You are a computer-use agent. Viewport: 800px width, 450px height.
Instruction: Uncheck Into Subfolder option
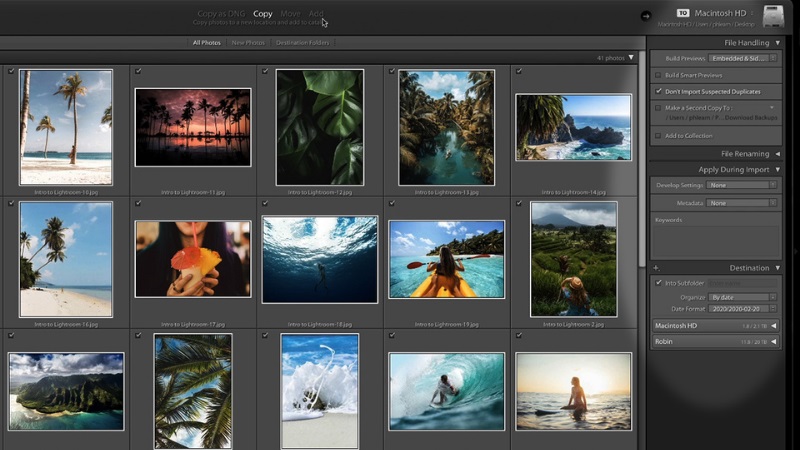click(x=658, y=283)
